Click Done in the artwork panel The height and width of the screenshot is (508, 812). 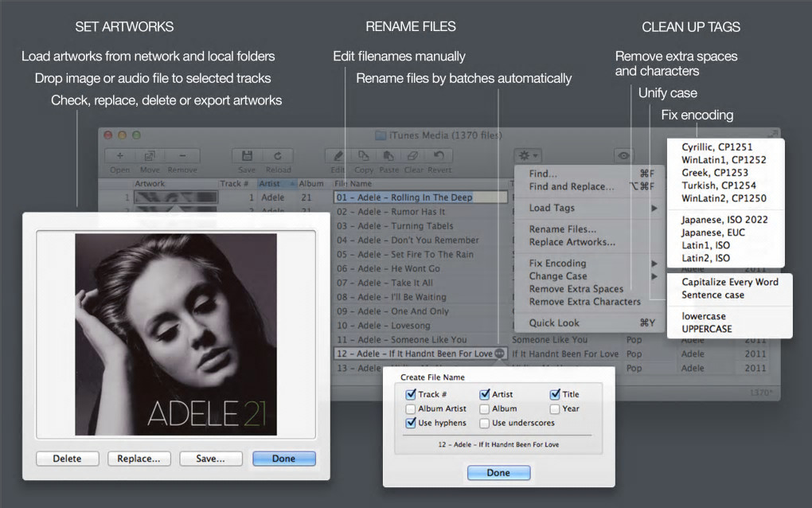[x=283, y=459]
